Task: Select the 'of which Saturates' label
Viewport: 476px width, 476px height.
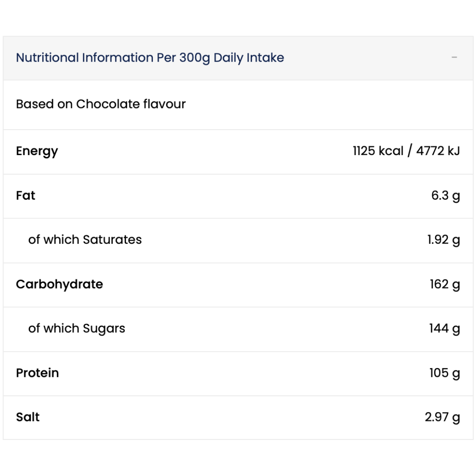Action: point(85,240)
